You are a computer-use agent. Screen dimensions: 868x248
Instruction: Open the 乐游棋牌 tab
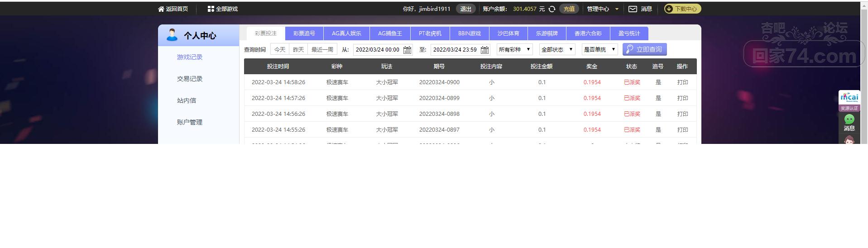(547, 33)
